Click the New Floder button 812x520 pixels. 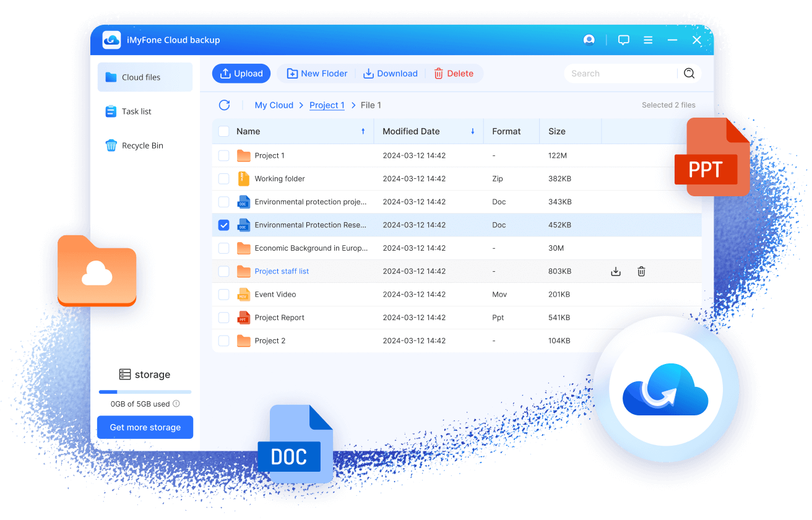coord(317,74)
